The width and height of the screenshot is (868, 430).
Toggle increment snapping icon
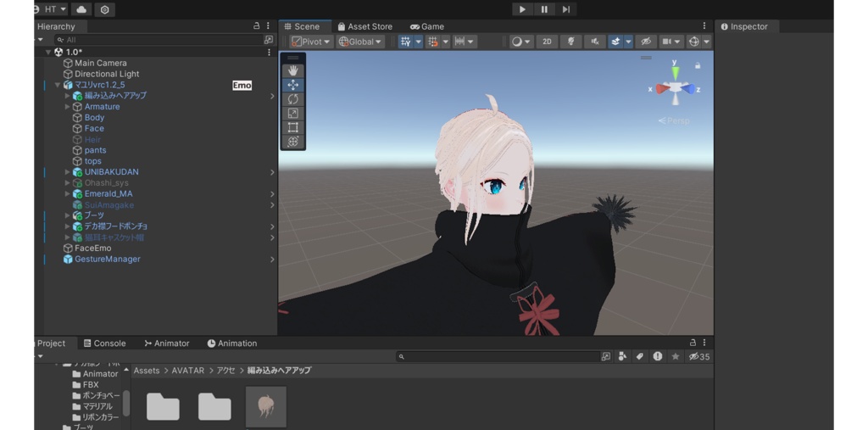433,42
